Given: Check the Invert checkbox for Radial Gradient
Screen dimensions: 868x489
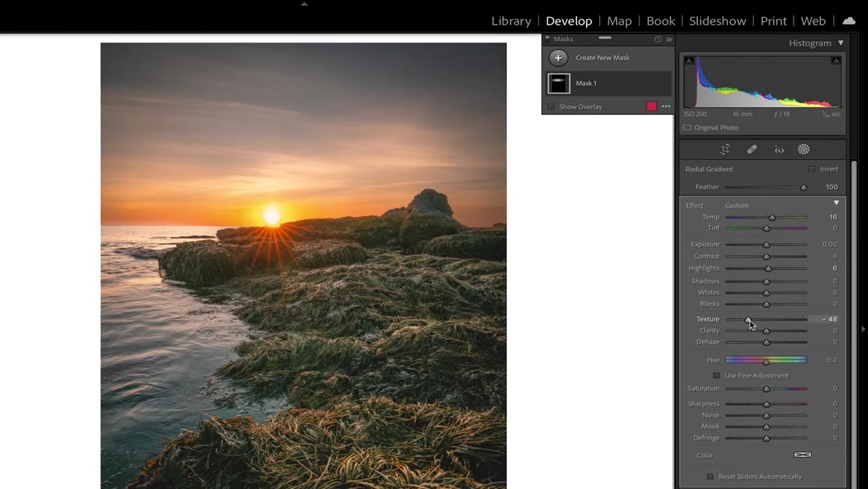Looking at the screenshot, I should point(812,169).
